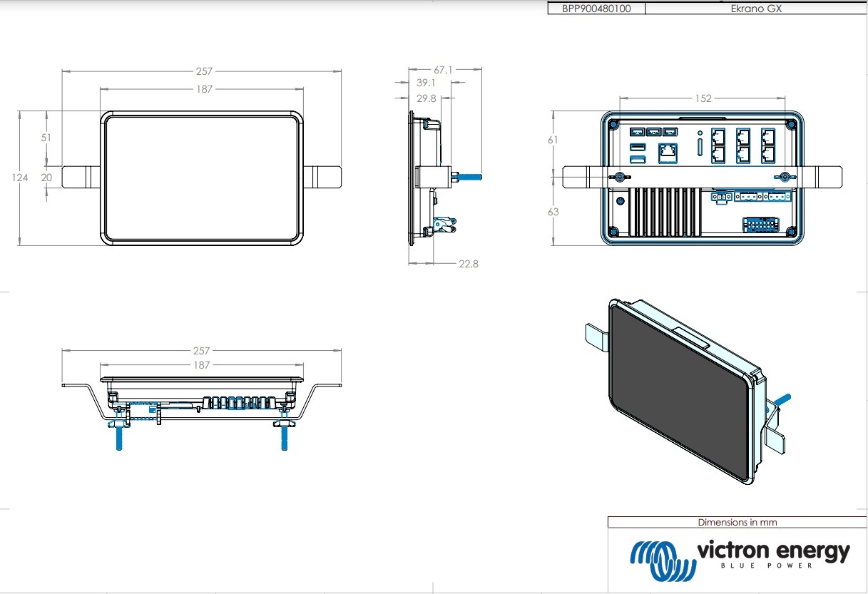Select the part number BPP900480100
Image resolution: width=868 pixels, height=594 pixels.
tap(596, 9)
